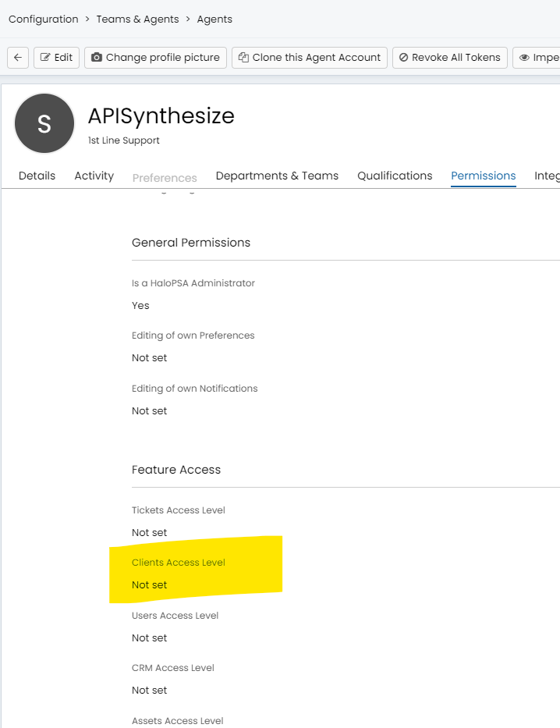This screenshot has height=728, width=560.
Task: Navigate to Teams & Agents breadcrumb
Action: coord(137,19)
